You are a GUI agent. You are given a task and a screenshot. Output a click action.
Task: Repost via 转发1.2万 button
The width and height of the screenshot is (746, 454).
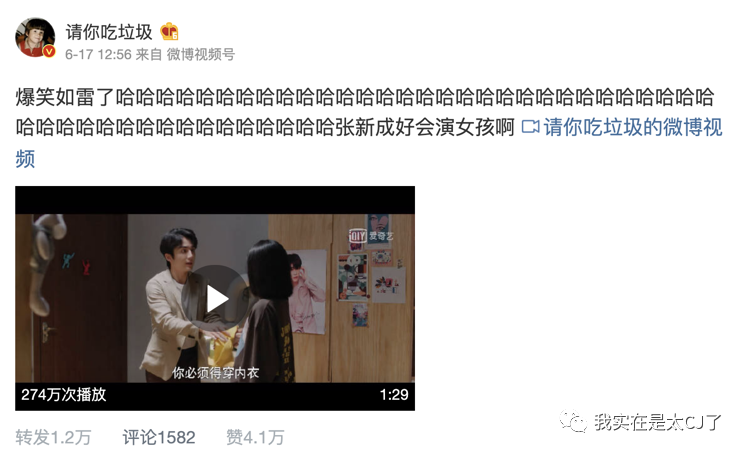(53, 437)
